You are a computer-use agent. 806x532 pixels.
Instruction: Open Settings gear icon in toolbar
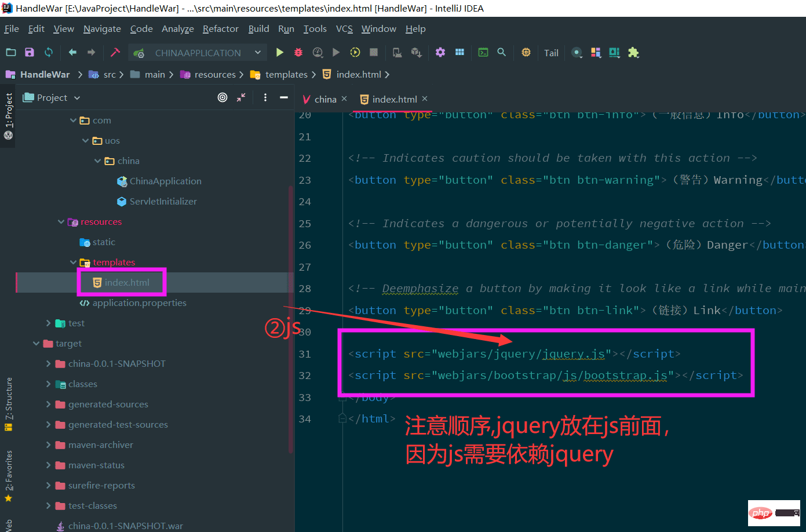pos(440,52)
